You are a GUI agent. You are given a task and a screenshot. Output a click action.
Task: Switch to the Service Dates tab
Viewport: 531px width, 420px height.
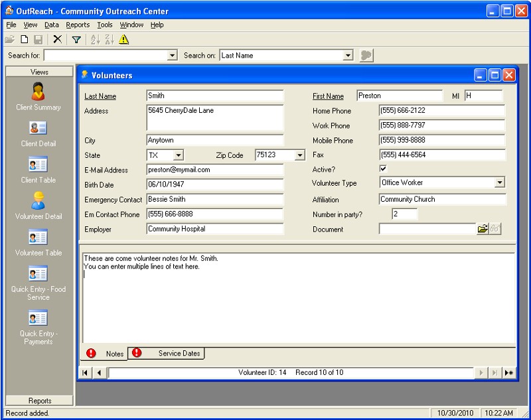click(x=179, y=354)
